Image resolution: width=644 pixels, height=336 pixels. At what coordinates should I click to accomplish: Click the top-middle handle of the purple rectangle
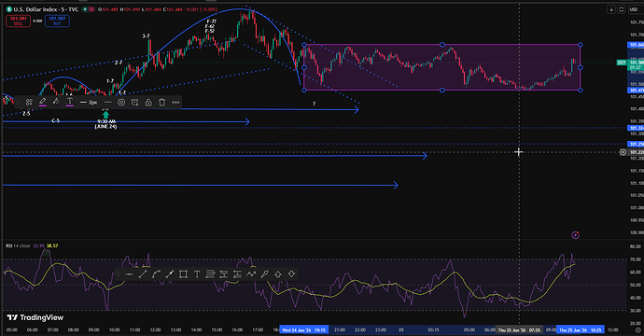pyautogui.click(x=442, y=45)
